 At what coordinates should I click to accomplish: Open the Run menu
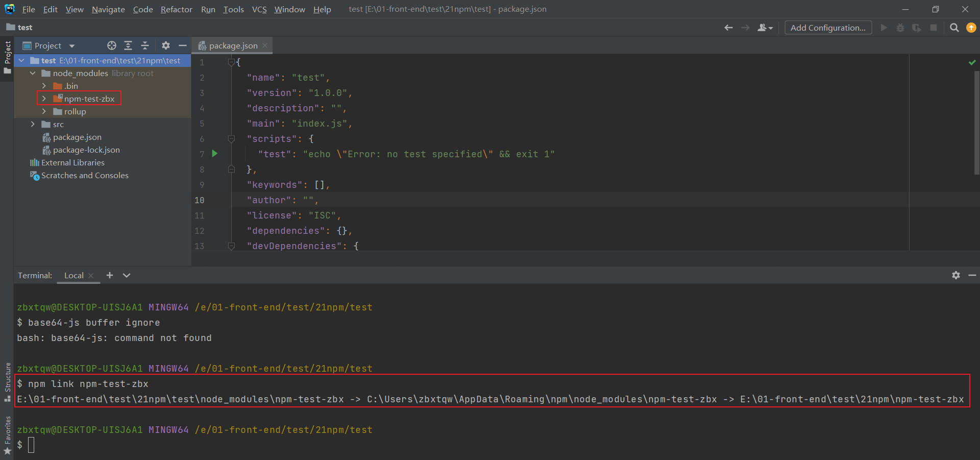pyautogui.click(x=208, y=9)
